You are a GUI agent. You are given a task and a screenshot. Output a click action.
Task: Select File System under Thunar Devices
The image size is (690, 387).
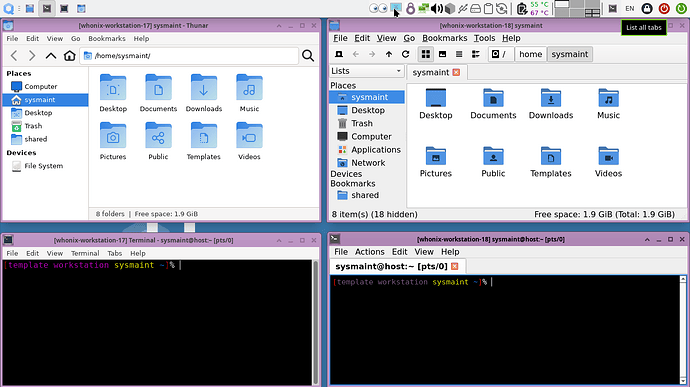(x=45, y=166)
